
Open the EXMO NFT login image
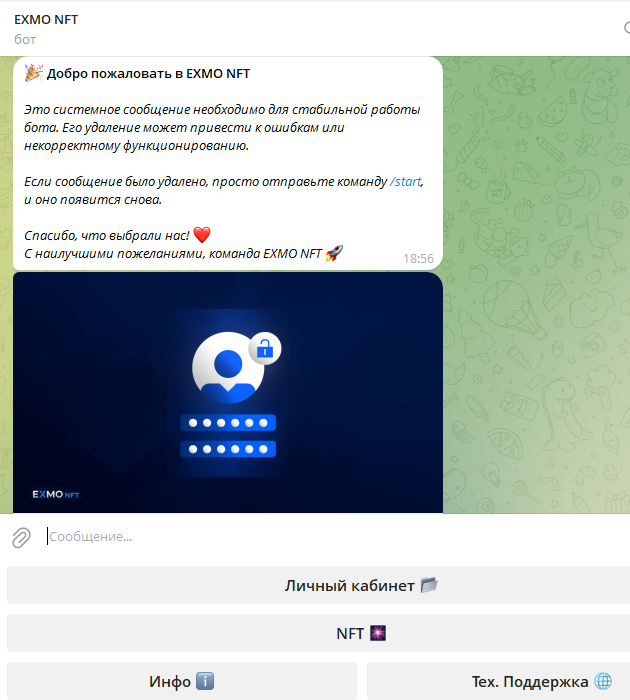228,392
